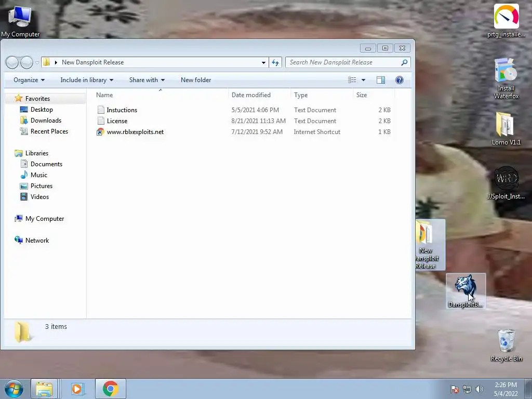Open the Include in library dropdown
This screenshot has height=399, width=532.
(x=87, y=80)
